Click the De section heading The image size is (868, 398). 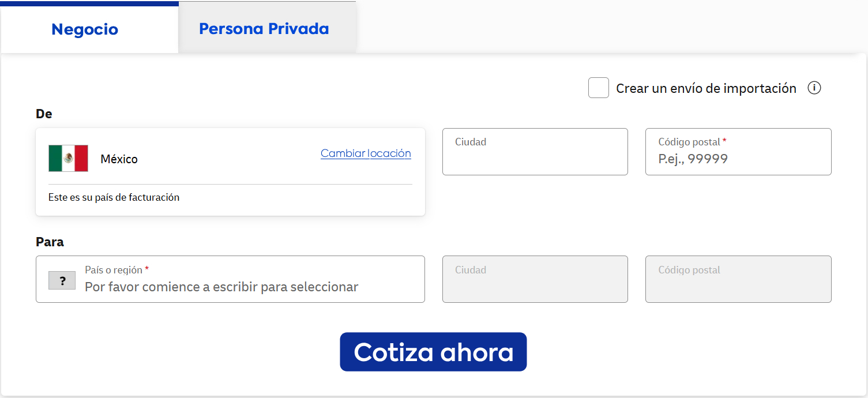coord(44,114)
